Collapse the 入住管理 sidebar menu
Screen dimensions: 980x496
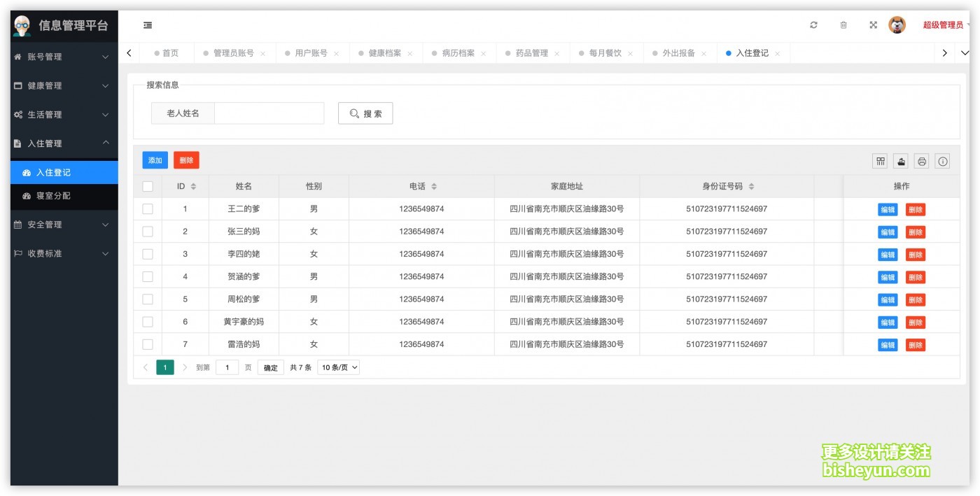[x=64, y=143]
